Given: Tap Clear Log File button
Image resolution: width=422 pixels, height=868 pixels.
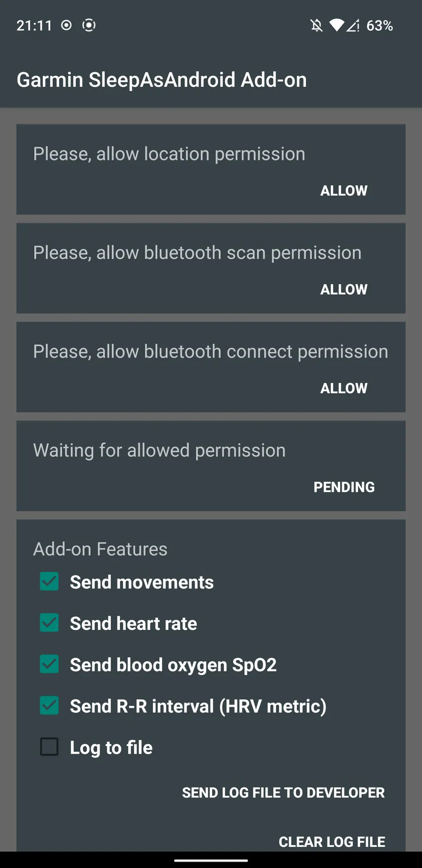Looking at the screenshot, I should coord(332,841).
